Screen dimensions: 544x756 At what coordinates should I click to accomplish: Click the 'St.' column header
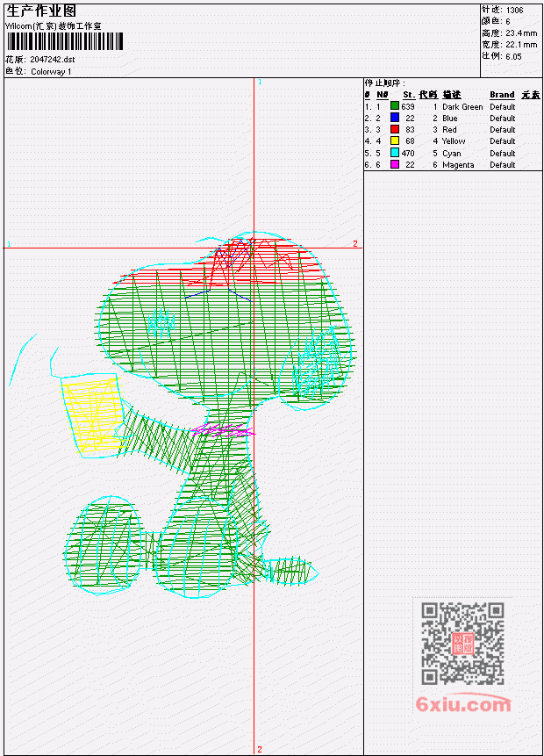tap(409, 95)
